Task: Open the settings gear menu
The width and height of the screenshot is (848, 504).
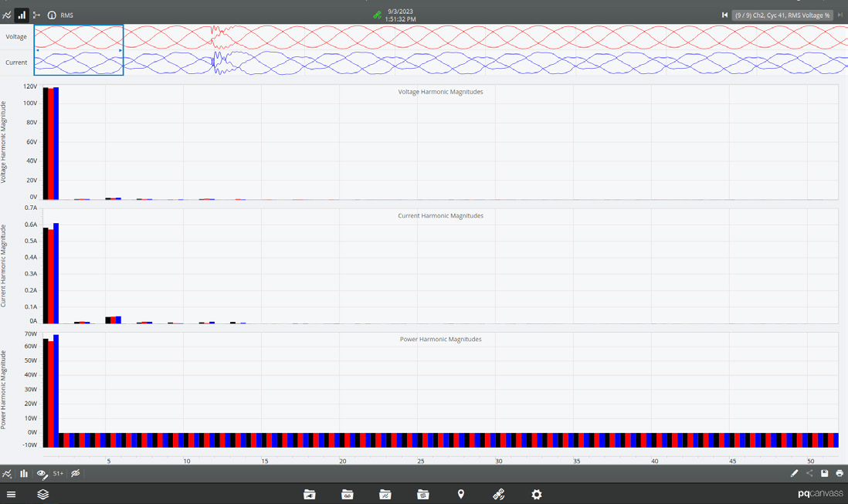Action: (536, 495)
